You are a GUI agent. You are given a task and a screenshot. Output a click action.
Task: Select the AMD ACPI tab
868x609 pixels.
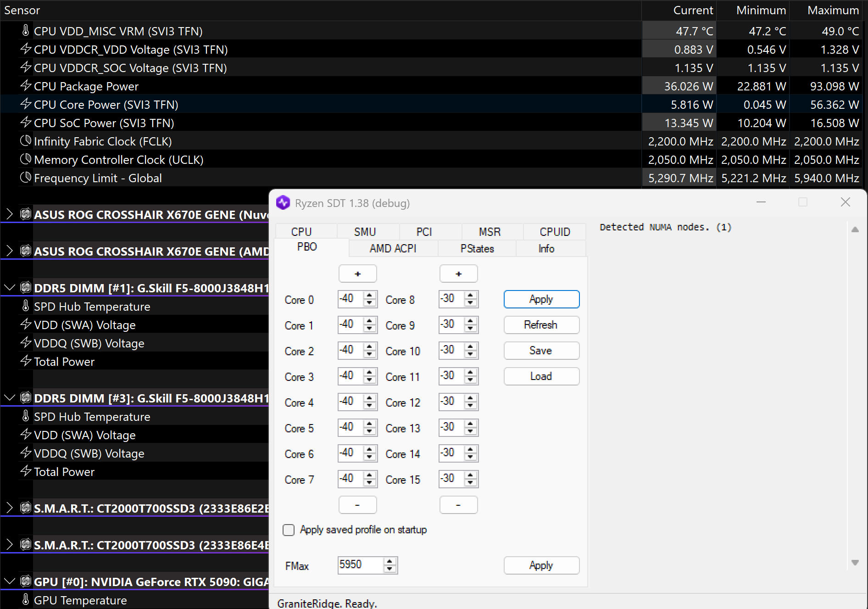[x=393, y=248]
